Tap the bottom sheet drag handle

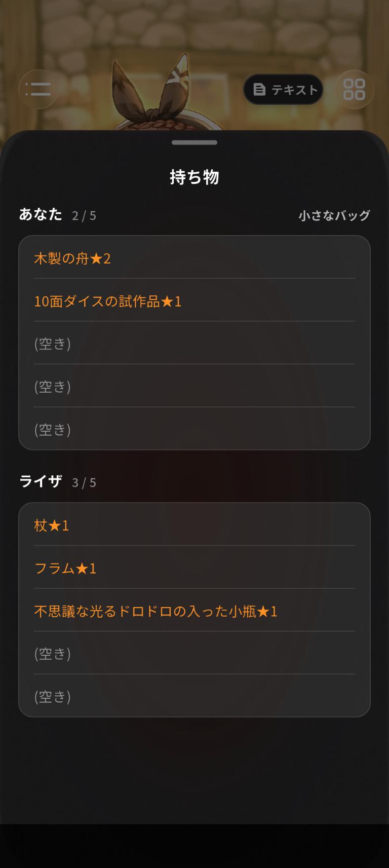click(x=194, y=142)
